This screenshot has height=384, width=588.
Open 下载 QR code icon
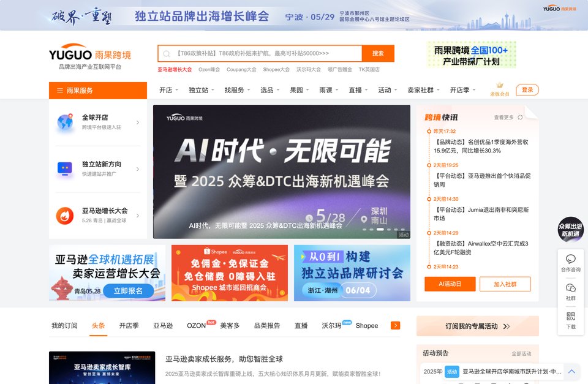[x=570, y=316]
